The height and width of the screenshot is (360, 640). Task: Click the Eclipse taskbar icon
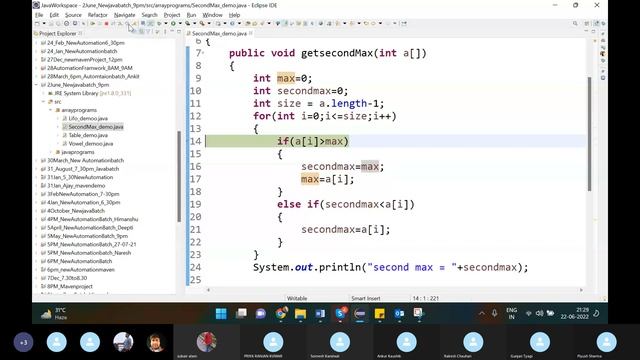[x=360, y=313]
